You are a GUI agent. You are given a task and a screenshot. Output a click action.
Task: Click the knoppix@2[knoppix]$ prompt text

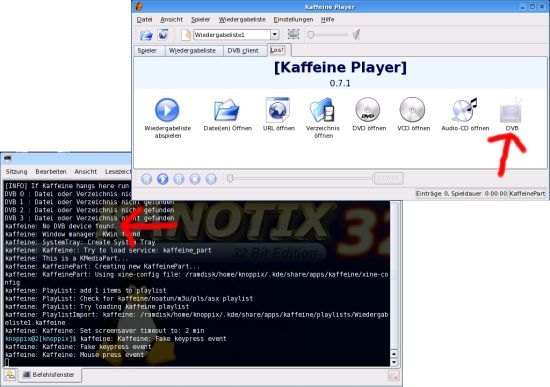[41, 339]
